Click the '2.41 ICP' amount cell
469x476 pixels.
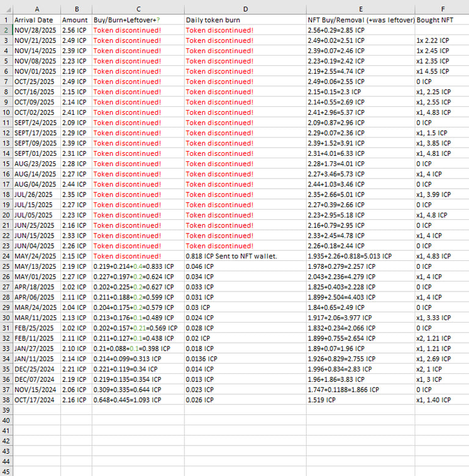point(76,112)
